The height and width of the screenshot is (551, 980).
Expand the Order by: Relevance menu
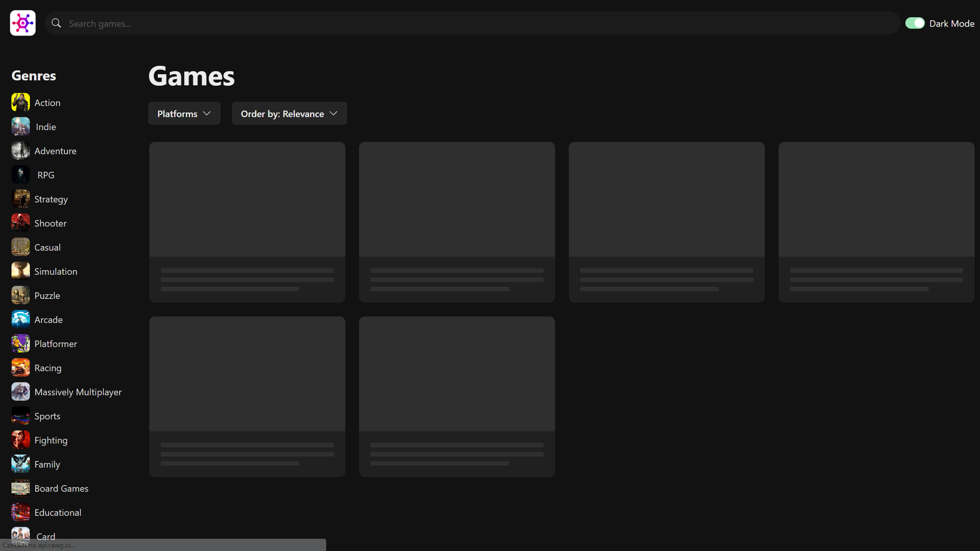point(283,114)
